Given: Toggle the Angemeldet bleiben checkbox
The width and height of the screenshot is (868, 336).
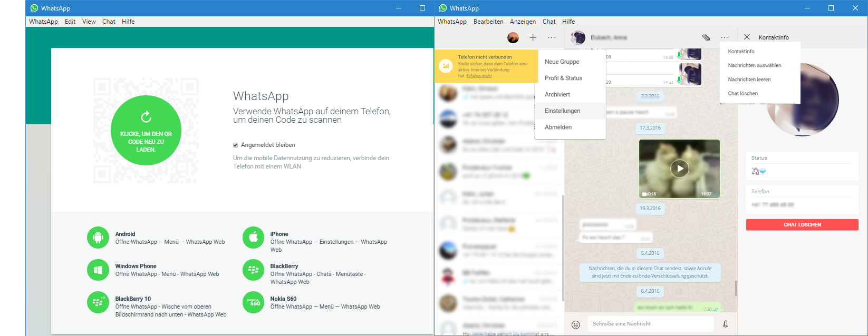Looking at the screenshot, I should coord(236,145).
